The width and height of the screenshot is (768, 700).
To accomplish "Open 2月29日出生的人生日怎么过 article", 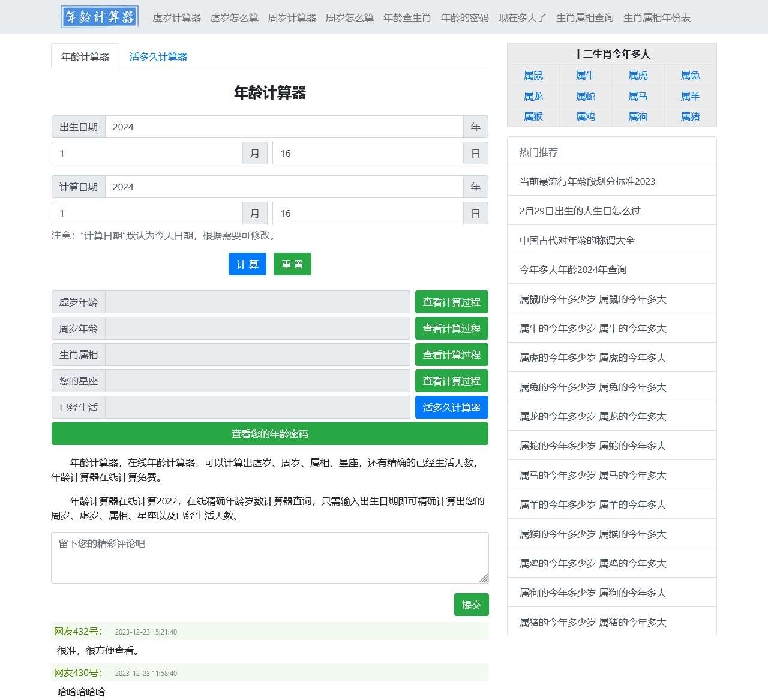I will click(580, 211).
